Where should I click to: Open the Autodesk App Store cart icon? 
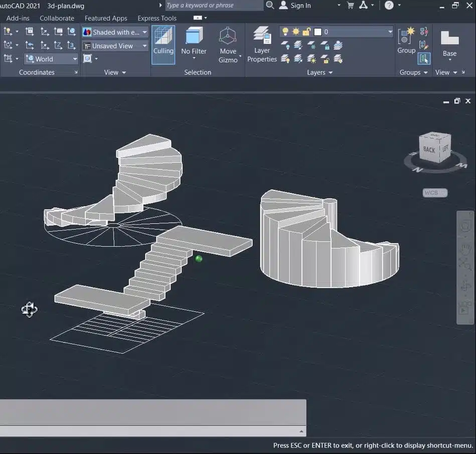pos(350,6)
